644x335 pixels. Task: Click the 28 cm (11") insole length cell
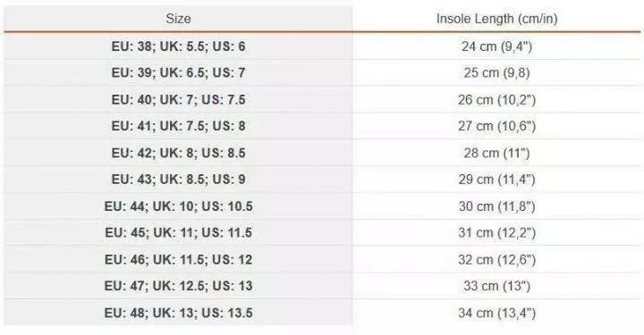496,153
